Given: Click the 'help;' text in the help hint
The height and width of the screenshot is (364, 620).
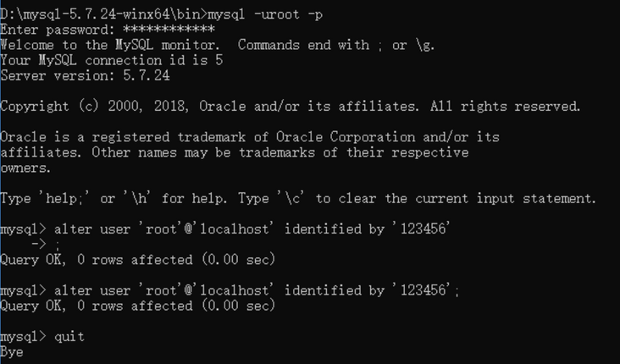Looking at the screenshot, I should 66,199.
